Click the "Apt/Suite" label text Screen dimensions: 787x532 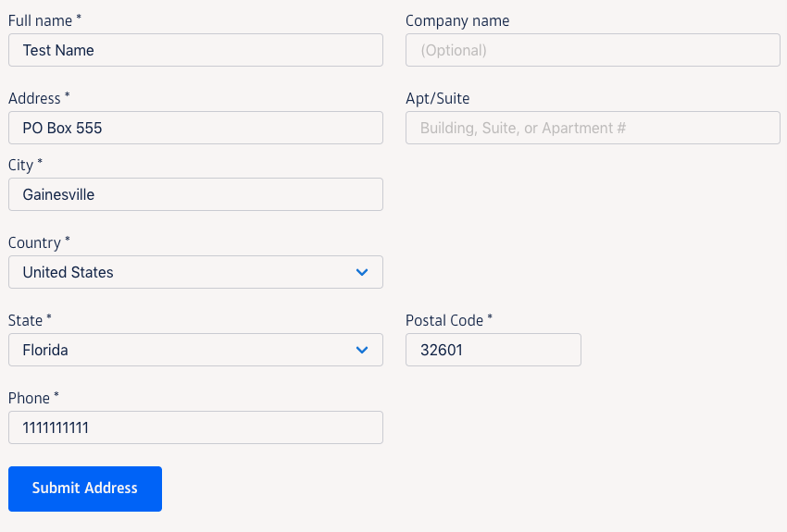pyautogui.click(x=437, y=98)
